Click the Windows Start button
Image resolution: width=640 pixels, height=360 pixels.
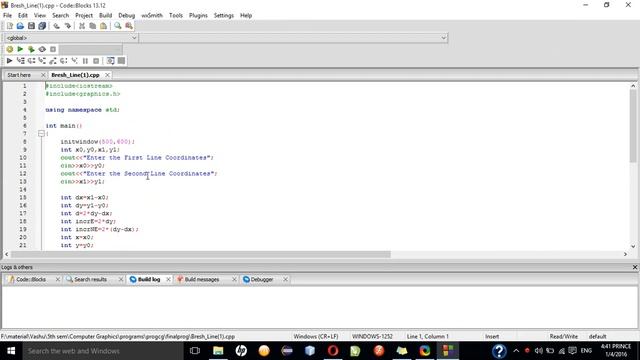11,351
